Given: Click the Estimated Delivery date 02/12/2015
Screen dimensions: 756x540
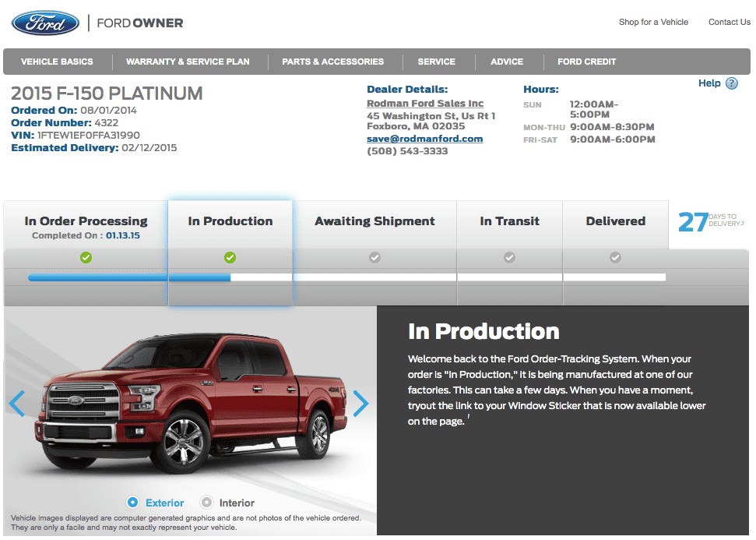Looking at the screenshot, I should 149,148.
